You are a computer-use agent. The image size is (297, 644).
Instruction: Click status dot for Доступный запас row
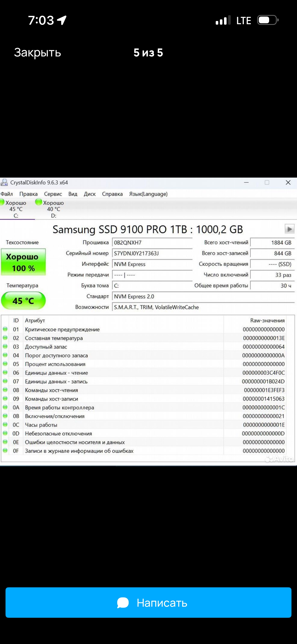pos(5,346)
